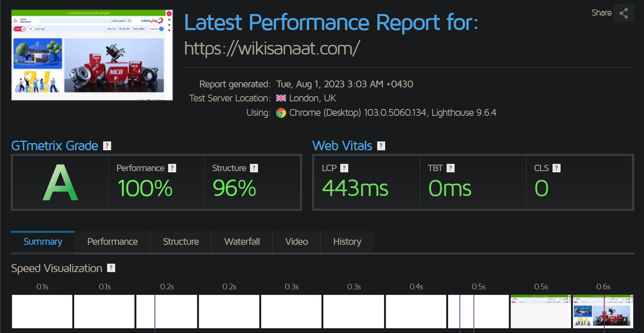This screenshot has width=644, height=333.
Task: Click the website screenshot thumbnail
Action: [x=92, y=55]
